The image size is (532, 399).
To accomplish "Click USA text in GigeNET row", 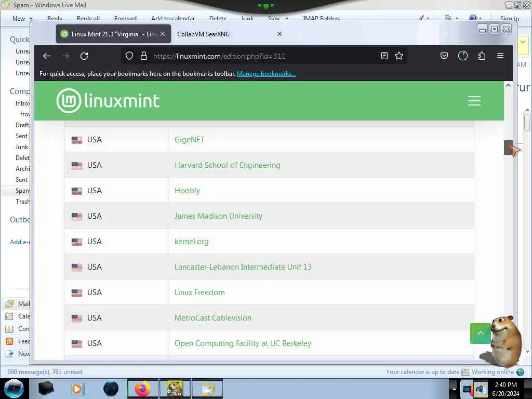I will (95, 140).
